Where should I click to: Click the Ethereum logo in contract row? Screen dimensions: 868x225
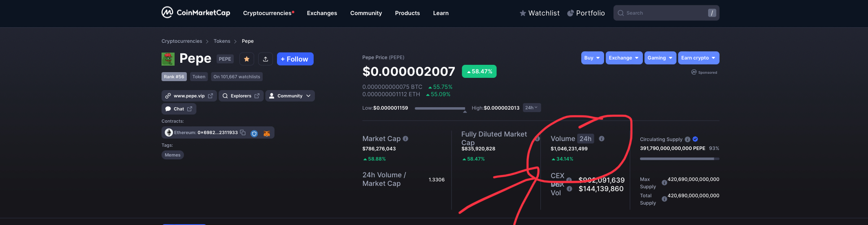(169, 132)
